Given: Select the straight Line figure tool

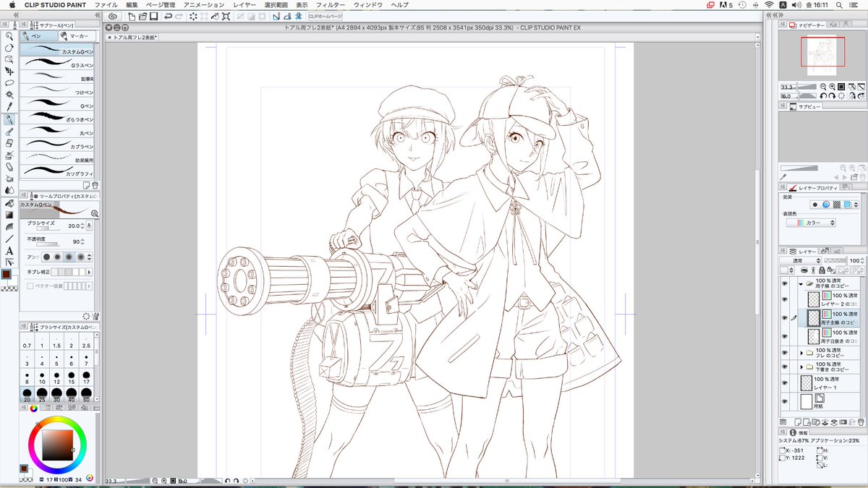Looking at the screenshot, I should [x=9, y=238].
